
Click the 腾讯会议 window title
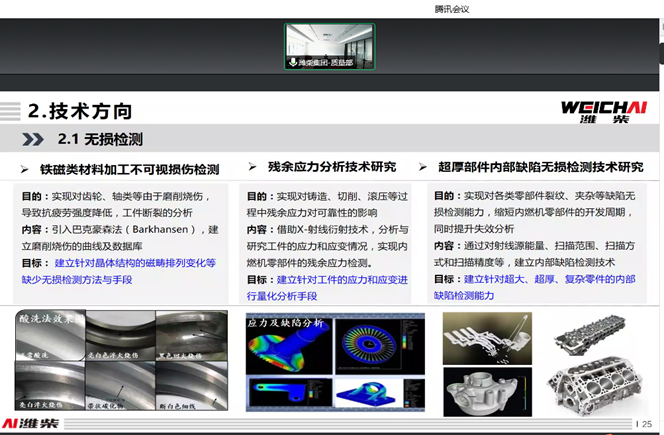451,9
